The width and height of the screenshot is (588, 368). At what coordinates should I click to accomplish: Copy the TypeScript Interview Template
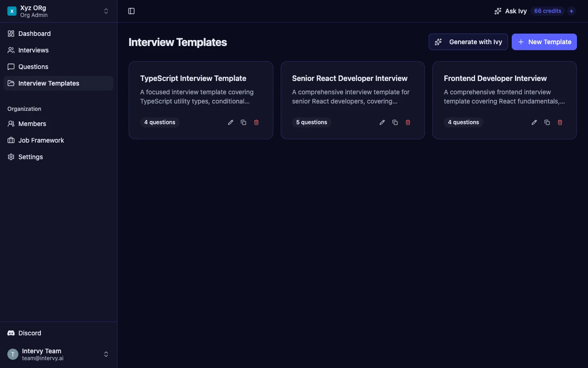pos(243,122)
